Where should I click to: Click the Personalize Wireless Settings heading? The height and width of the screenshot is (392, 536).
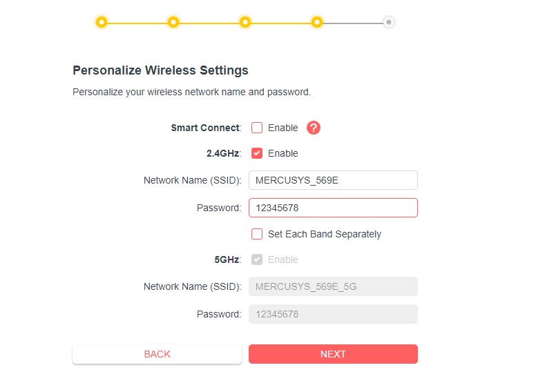point(160,70)
